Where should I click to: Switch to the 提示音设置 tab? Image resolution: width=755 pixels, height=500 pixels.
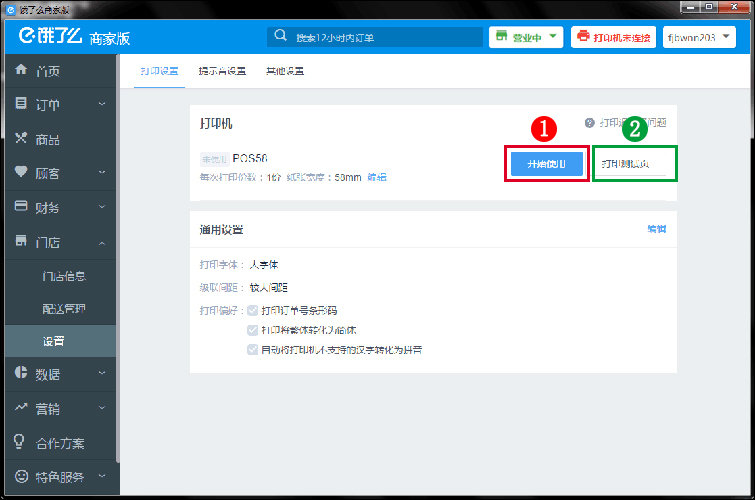[222, 72]
